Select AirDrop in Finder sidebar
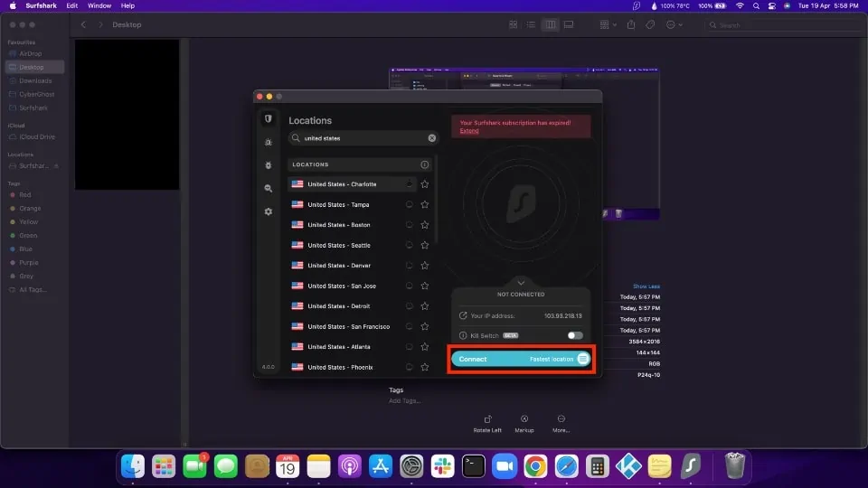Image resolution: width=868 pixels, height=488 pixels. (x=34, y=53)
